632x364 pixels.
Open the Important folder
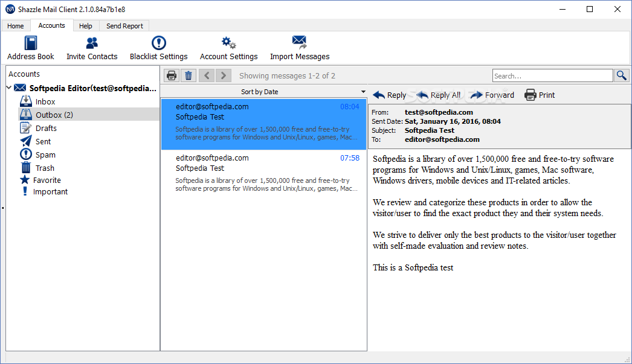tap(50, 192)
